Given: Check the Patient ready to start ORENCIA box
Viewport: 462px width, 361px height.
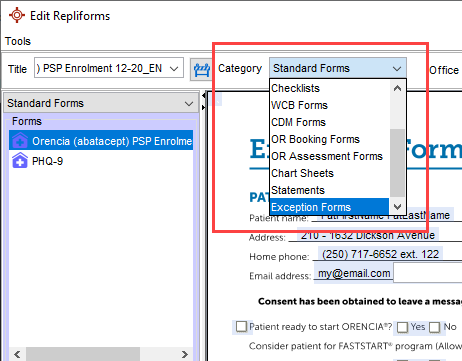Looking at the screenshot, I should tap(241, 326).
